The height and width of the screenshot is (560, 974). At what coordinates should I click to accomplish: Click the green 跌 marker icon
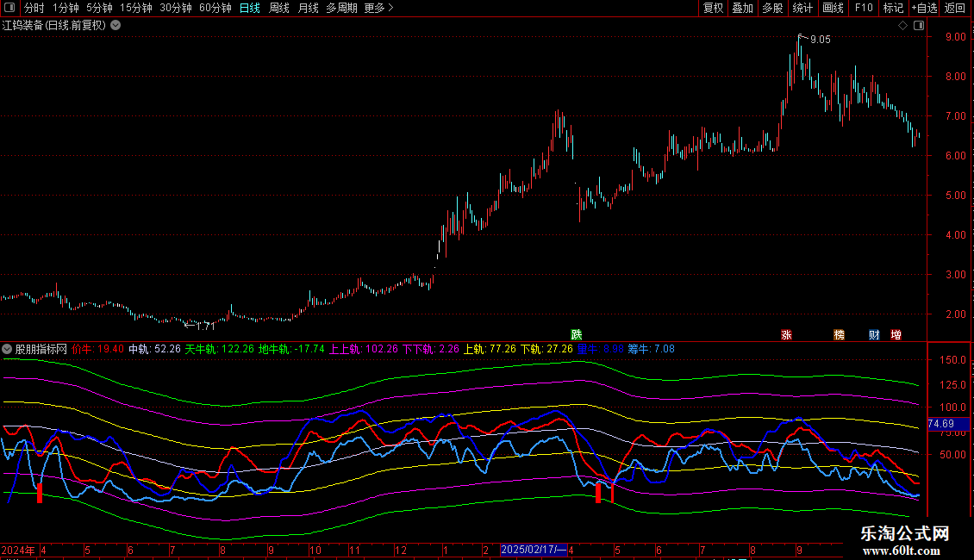(x=576, y=334)
